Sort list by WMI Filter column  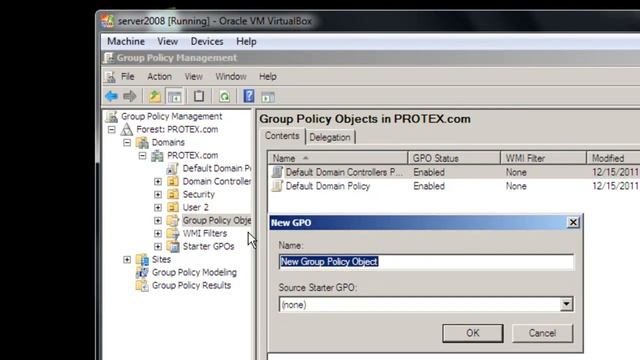[543, 158]
